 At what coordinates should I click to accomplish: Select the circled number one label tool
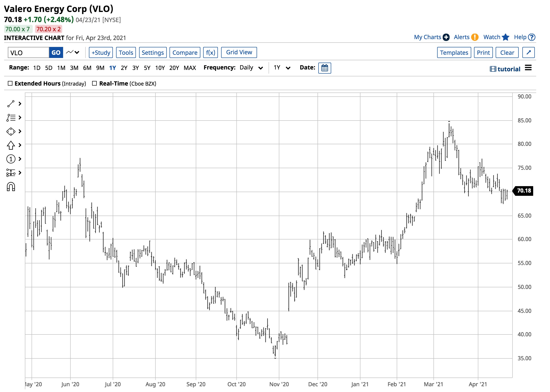click(11, 159)
